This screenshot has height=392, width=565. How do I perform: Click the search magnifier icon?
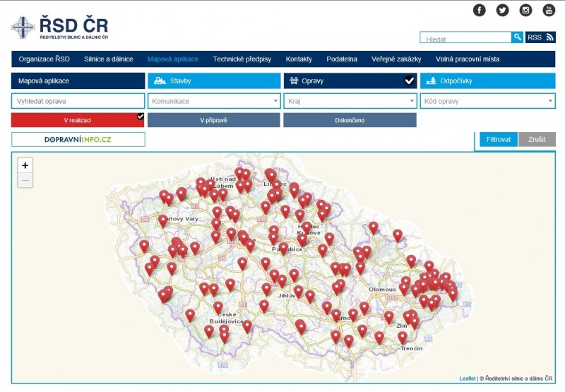click(x=517, y=37)
